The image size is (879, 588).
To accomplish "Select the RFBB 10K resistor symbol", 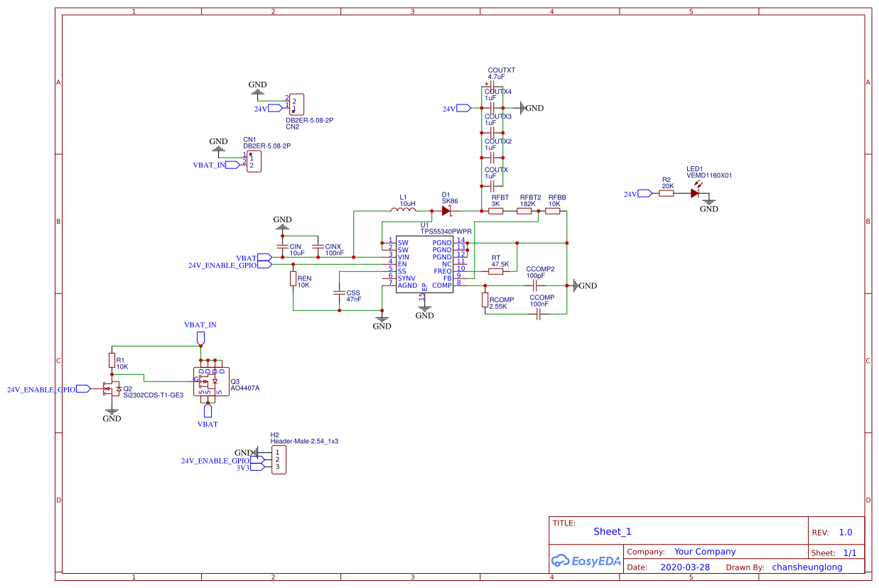I will pyautogui.click(x=553, y=211).
